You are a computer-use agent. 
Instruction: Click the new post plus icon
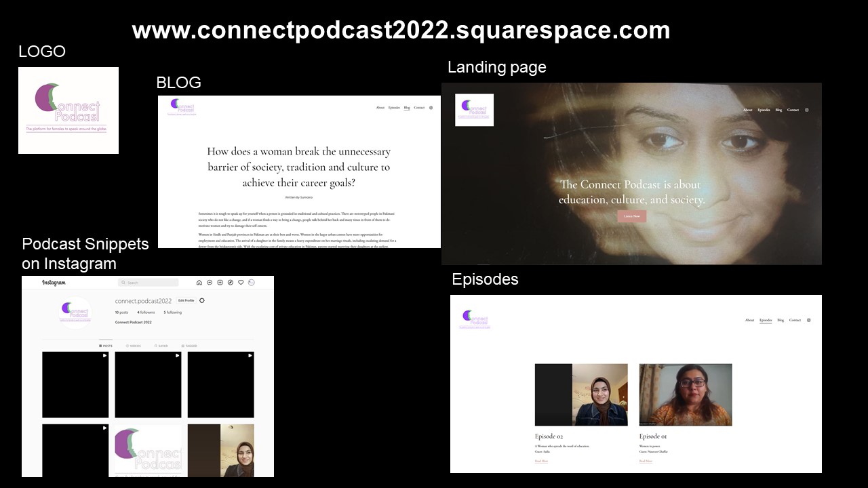tap(220, 283)
